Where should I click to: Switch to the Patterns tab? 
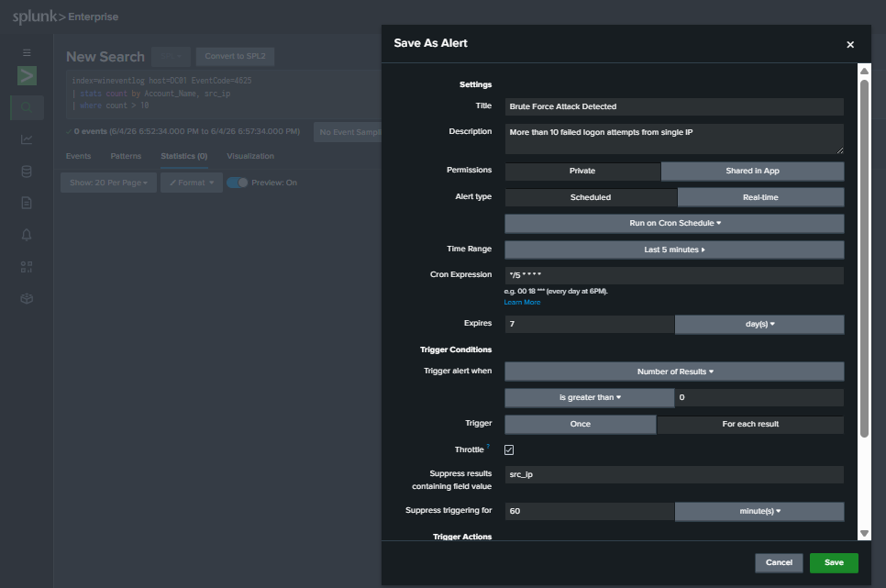click(126, 156)
